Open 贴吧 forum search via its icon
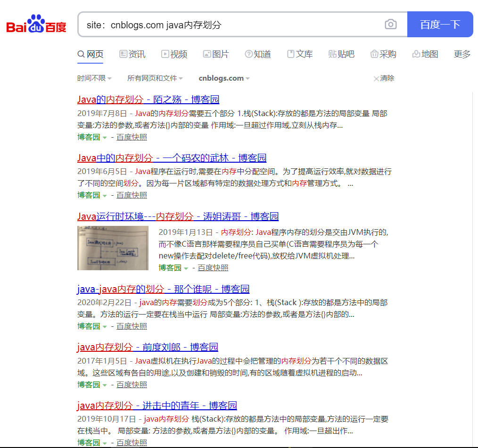The width and height of the screenshot is (478, 448). coord(332,54)
